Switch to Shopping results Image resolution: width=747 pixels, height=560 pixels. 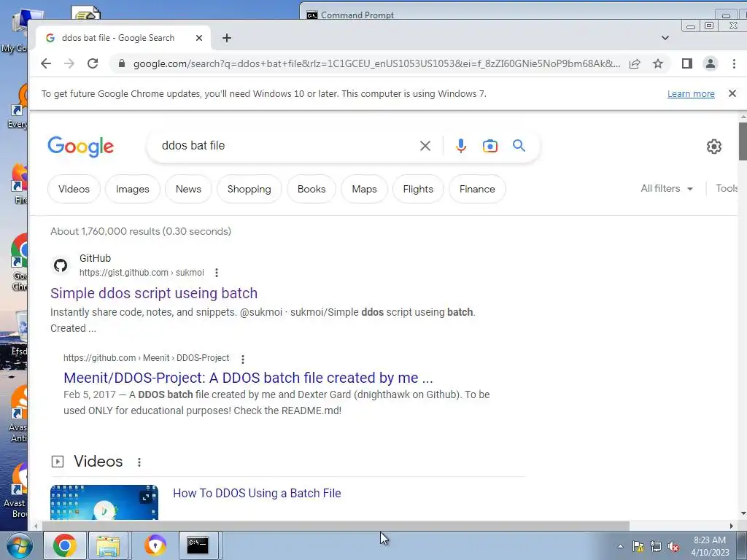coord(249,189)
